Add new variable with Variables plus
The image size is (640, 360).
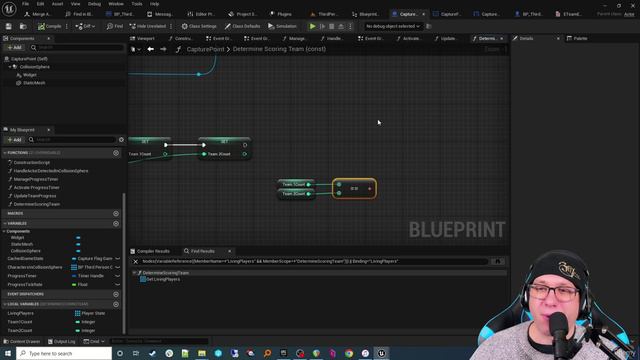116,224
